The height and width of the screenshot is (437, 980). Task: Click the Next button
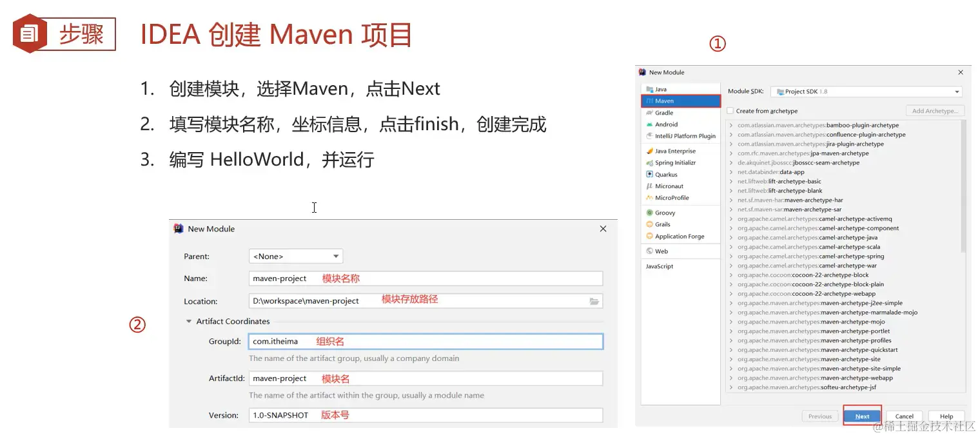tap(862, 416)
